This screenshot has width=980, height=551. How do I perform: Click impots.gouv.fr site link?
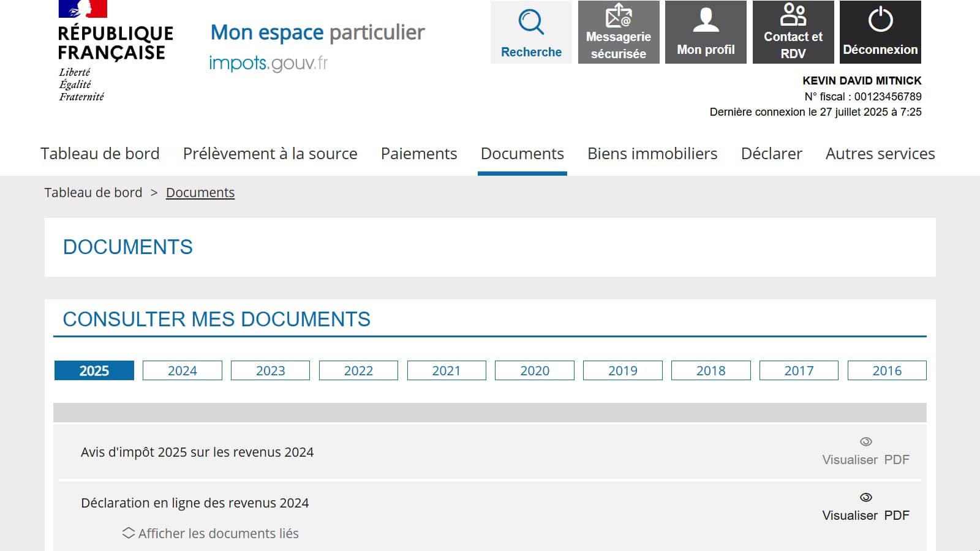[268, 63]
